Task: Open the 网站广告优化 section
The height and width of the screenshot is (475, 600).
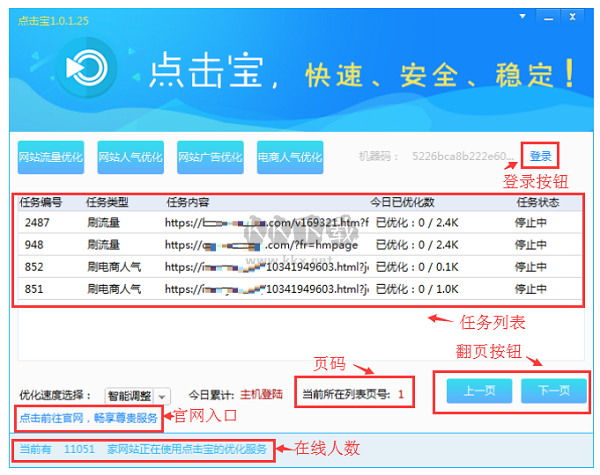Action: click(x=210, y=157)
